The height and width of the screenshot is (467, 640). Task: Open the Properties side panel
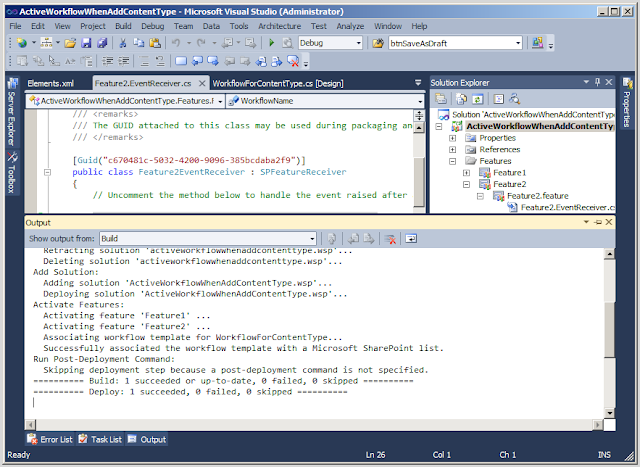click(627, 102)
